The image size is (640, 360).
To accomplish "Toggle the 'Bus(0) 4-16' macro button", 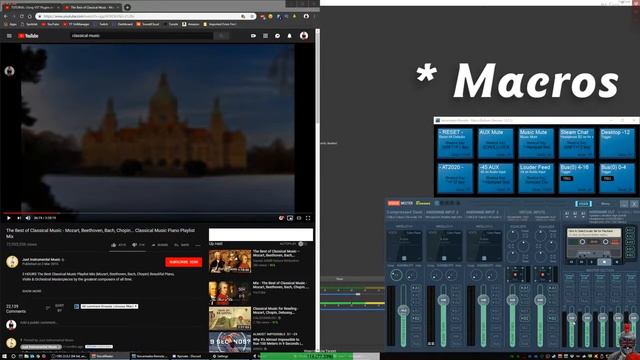I will pos(576,178).
